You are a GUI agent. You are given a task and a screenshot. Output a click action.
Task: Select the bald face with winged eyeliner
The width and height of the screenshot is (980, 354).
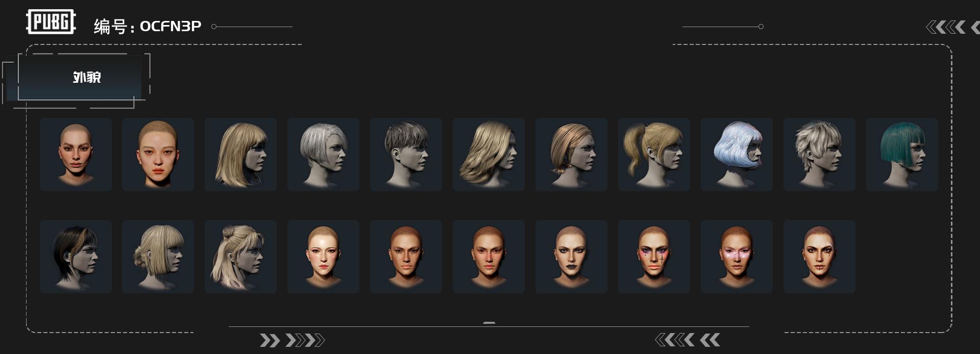tap(76, 154)
